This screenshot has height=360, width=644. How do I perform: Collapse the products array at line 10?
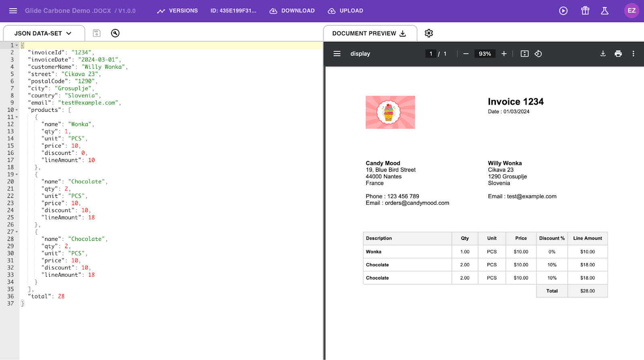coord(17,110)
